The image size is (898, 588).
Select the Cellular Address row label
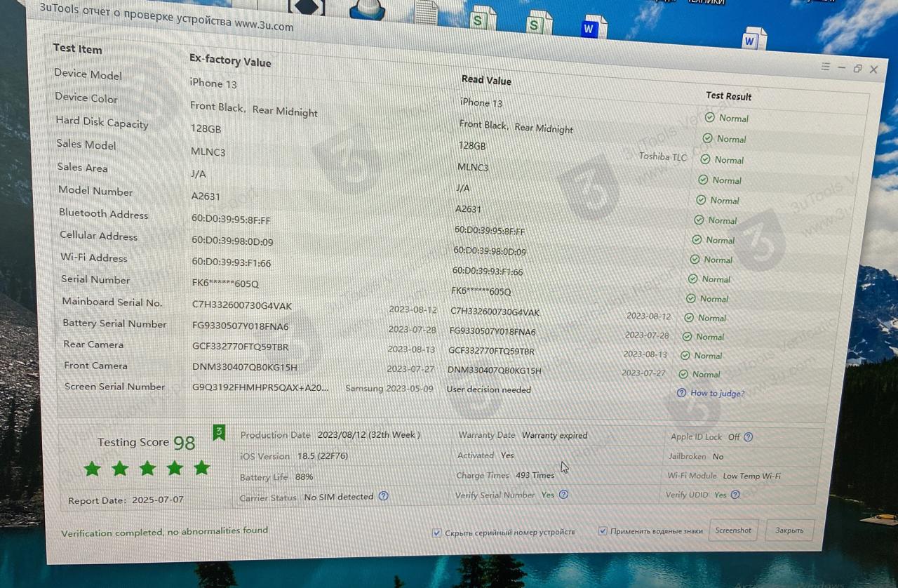(99, 236)
